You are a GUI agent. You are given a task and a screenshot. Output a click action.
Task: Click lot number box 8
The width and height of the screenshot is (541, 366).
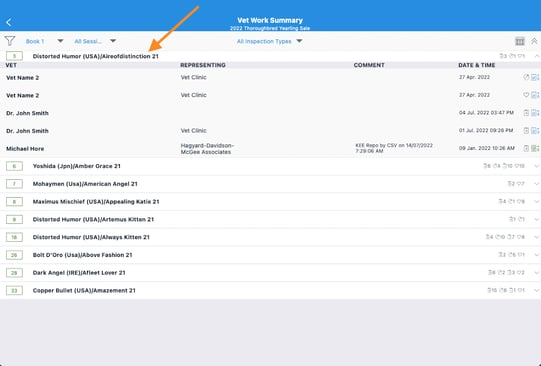tap(14, 201)
